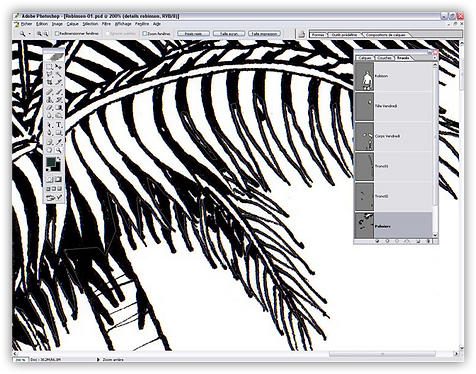Select the Crop tool

pos(49,82)
